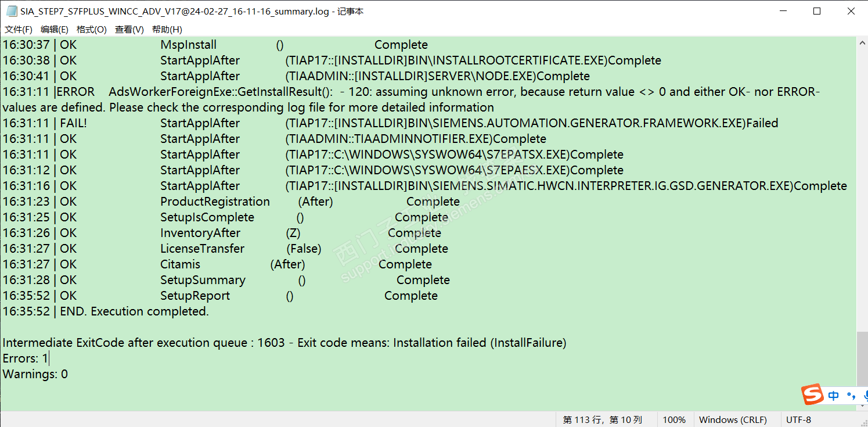Click the "Warnings: 0" line

[x=35, y=374]
